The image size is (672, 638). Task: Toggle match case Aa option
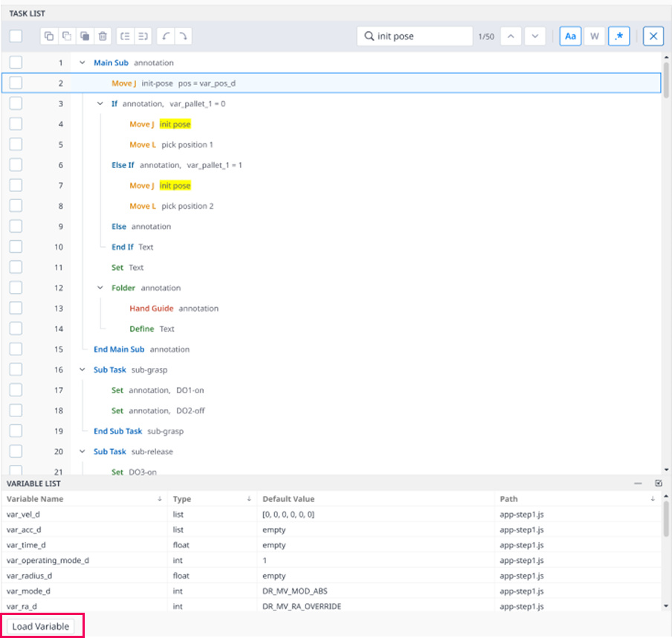570,36
